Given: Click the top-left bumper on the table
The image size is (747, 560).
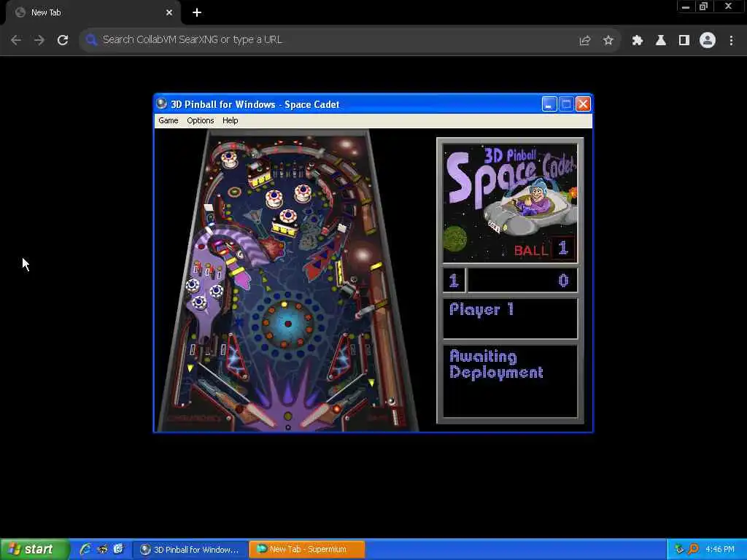Looking at the screenshot, I should pyautogui.click(x=229, y=158).
